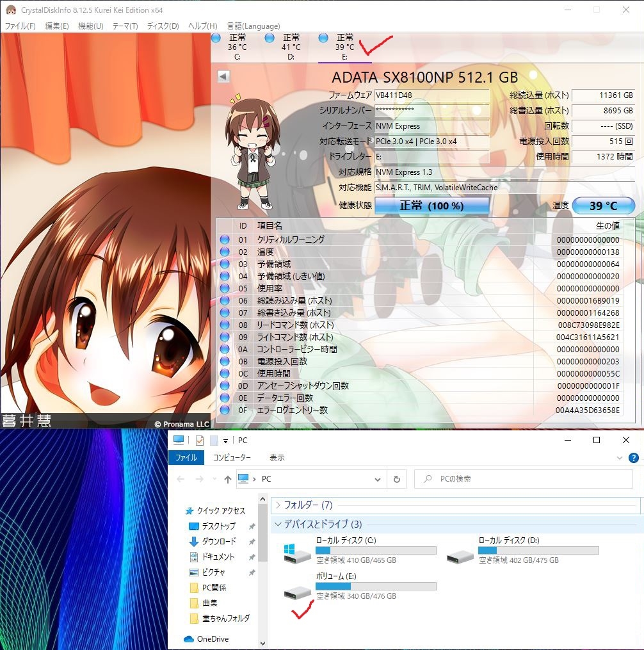Click the 総読込量 (ホスト) value 11361 GB
The height and width of the screenshot is (650, 644).
(603, 95)
